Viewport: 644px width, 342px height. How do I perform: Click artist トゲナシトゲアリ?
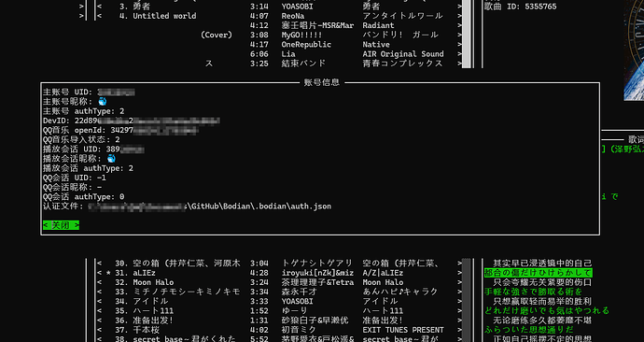pos(317,264)
